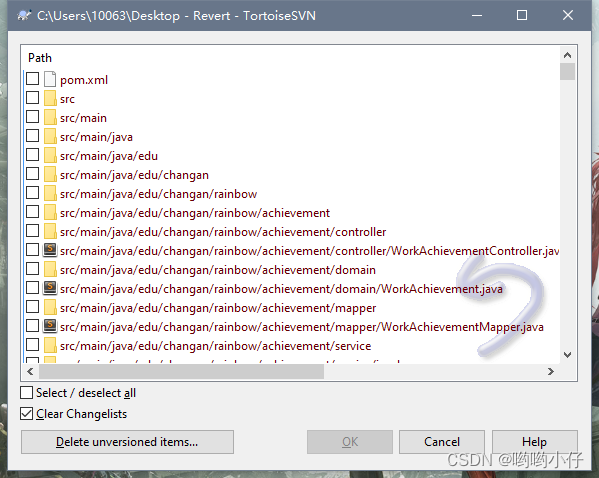Viewport: 599px width, 478px height.
Task: Click the src/main folder icon
Action: [x=50, y=117]
